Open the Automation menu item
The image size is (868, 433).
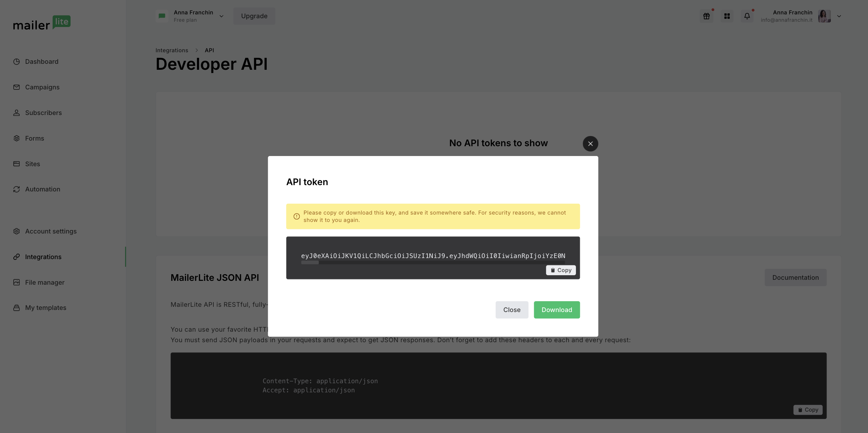[42, 189]
